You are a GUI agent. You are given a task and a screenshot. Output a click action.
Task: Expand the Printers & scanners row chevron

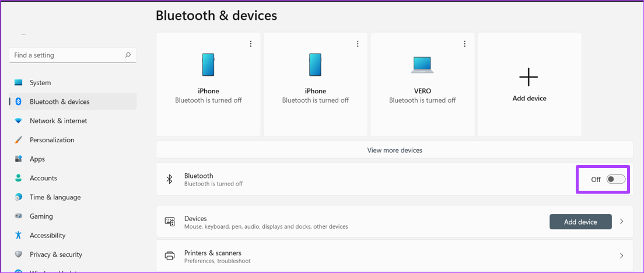click(621, 256)
